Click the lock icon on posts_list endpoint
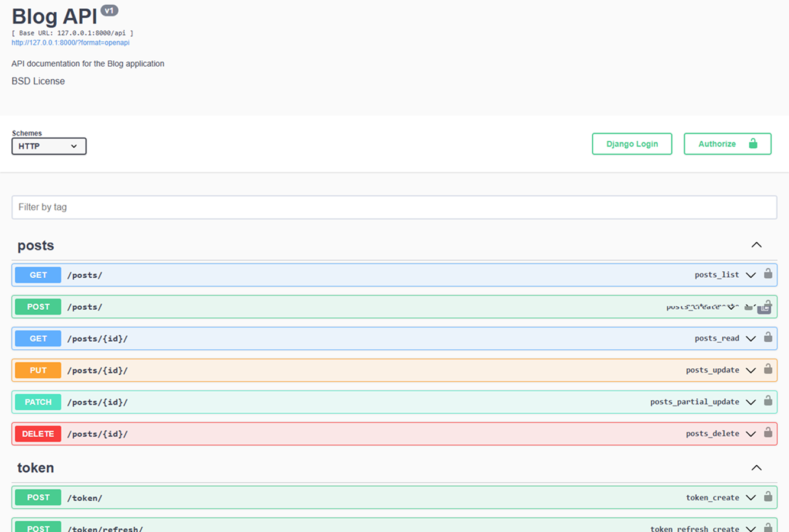Viewport: 789px width, 532px height. (768, 274)
